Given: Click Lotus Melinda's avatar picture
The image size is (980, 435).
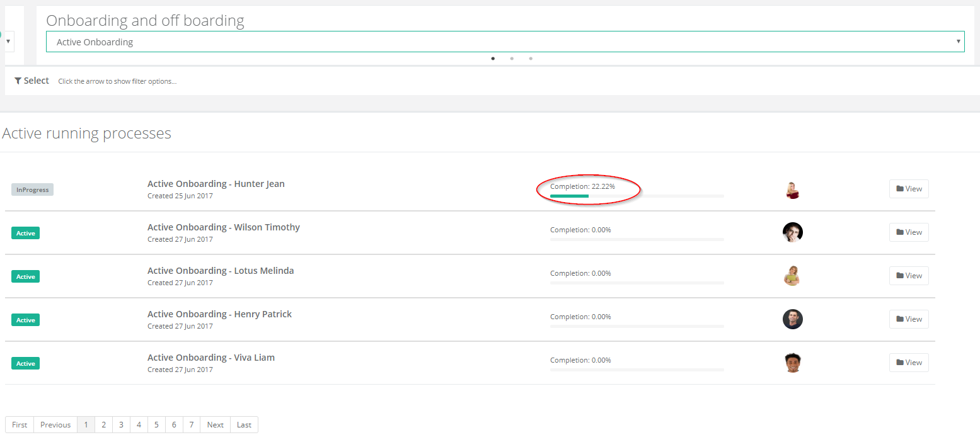Looking at the screenshot, I should pos(793,276).
